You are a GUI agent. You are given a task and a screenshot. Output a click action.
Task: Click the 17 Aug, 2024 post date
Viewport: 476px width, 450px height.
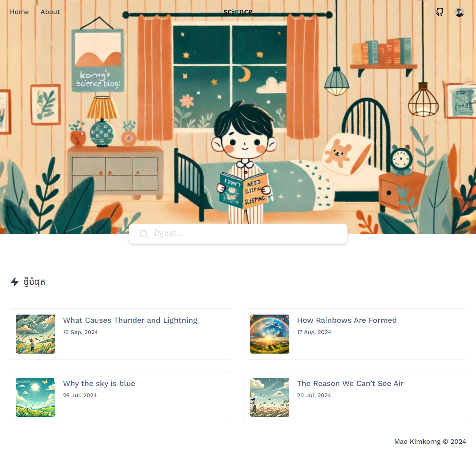(x=314, y=332)
